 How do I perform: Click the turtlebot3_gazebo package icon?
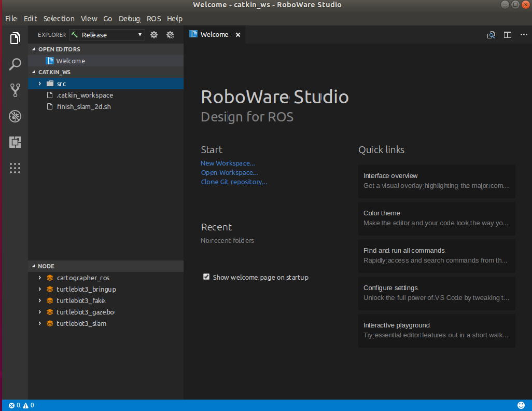pos(50,312)
